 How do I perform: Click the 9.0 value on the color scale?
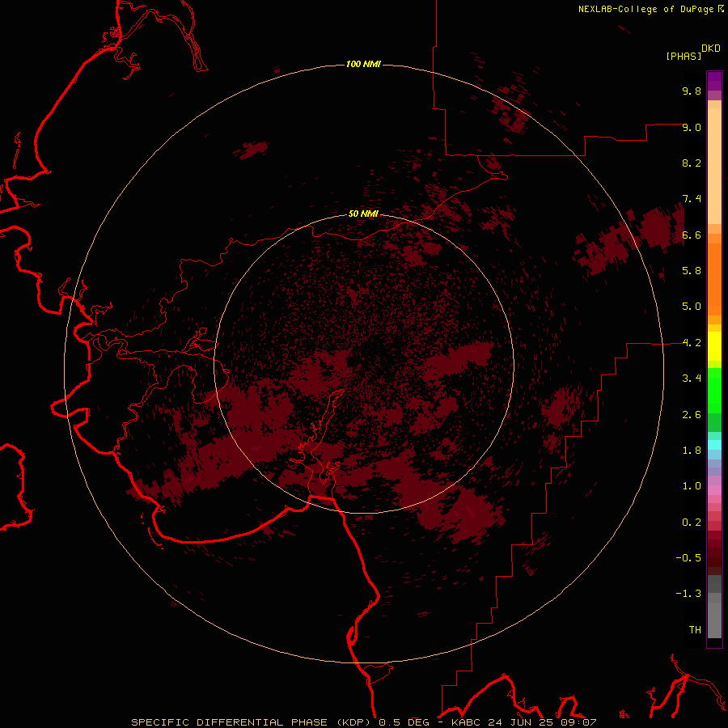(692, 127)
